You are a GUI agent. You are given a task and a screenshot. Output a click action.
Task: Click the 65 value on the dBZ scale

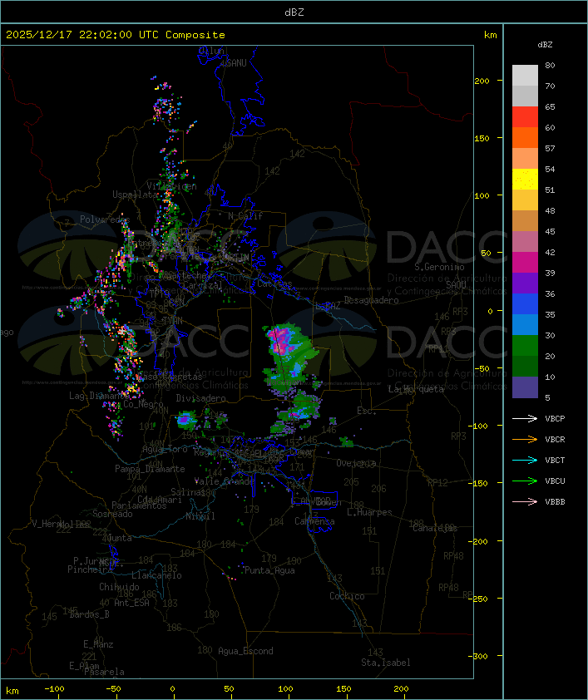[x=550, y=107]
